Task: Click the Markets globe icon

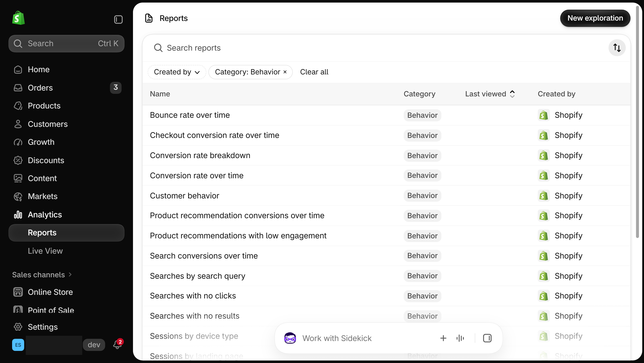Action: click(x=18, y=196)
